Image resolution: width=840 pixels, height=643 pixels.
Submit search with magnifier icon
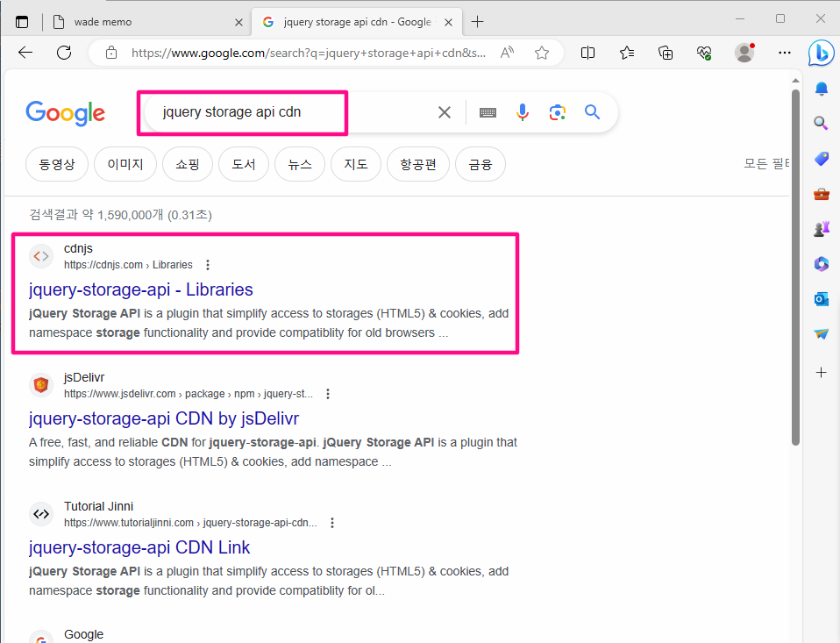[592, 112]
